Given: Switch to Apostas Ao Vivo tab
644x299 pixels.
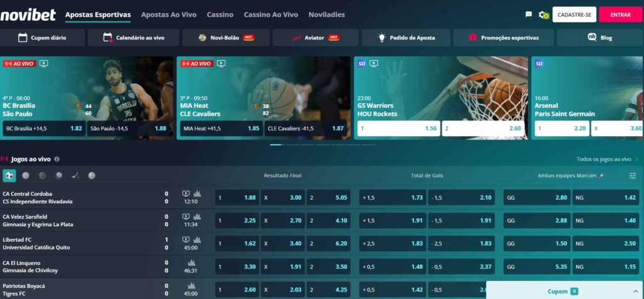Looking at the screenshot, I should (169, 15).
